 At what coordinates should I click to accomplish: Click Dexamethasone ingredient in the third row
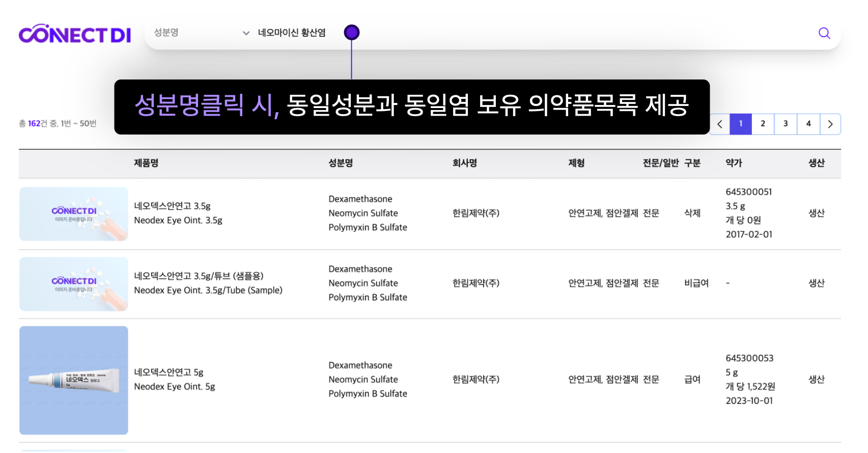[360, 365]
